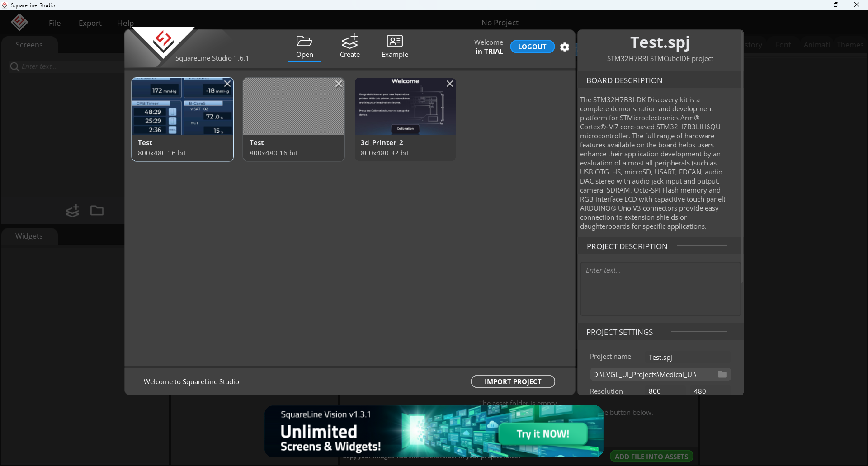
Task: Click Welcome to SquareLine Studio text
Action: click(x=191, y=382)
